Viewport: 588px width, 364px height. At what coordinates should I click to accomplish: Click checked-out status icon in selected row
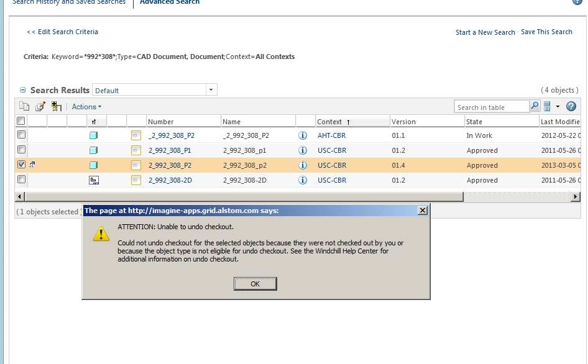tap(32, 164)
